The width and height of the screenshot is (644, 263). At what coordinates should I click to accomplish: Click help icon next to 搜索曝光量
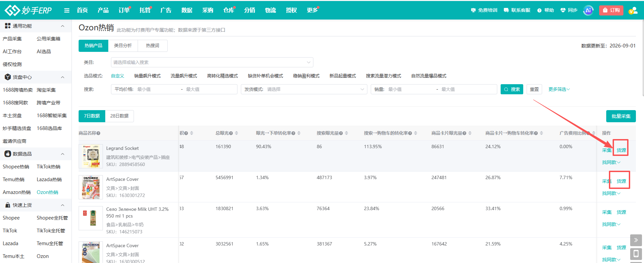341,133
